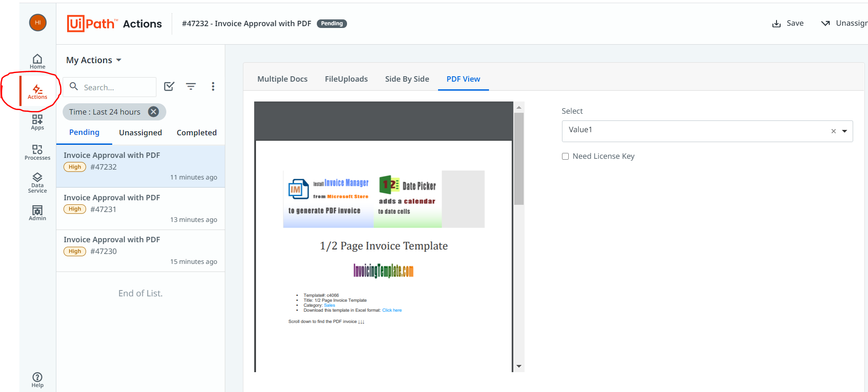Click the Invoice Manager banner image
This screenshot has height=392, width=868.
(328, 199)
